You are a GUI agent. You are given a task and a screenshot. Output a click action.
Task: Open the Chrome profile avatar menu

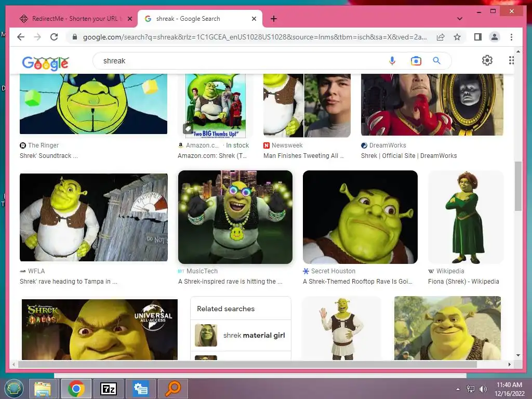point(495,37)
